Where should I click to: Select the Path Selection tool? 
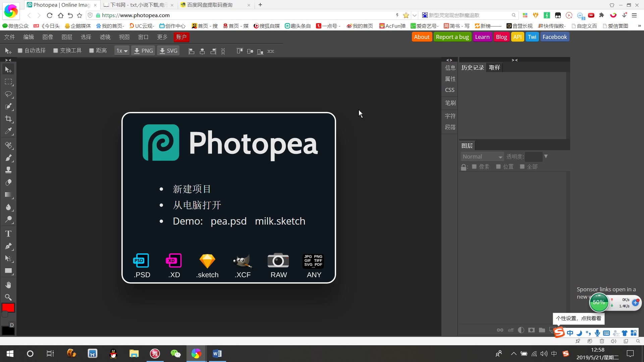coord(8,258)
